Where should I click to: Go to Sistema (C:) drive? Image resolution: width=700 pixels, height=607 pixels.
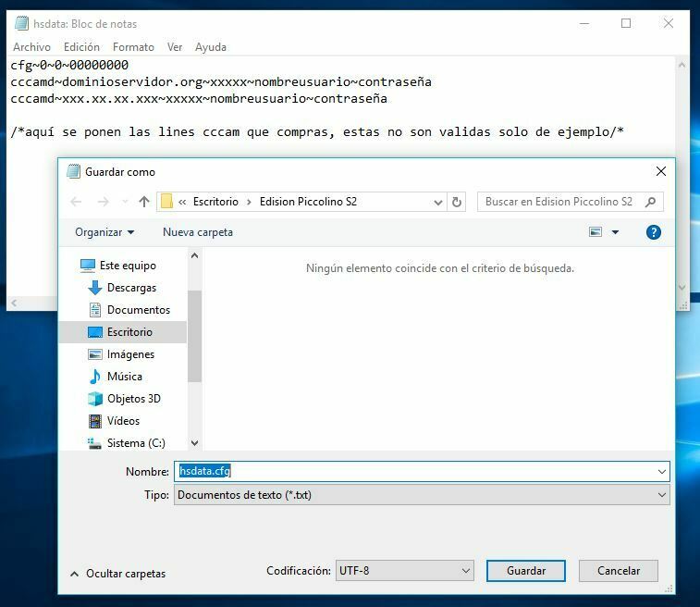[x=135, y=443]
